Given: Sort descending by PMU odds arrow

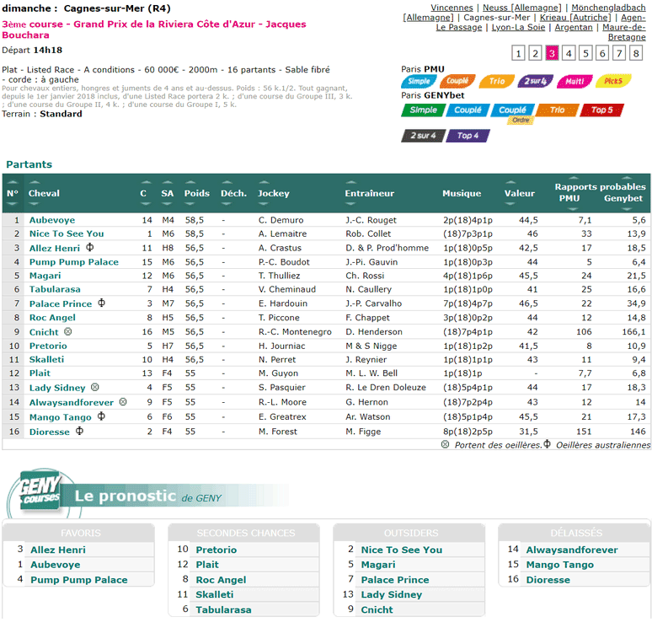Looking at the screenshot, I should (573, 209).
